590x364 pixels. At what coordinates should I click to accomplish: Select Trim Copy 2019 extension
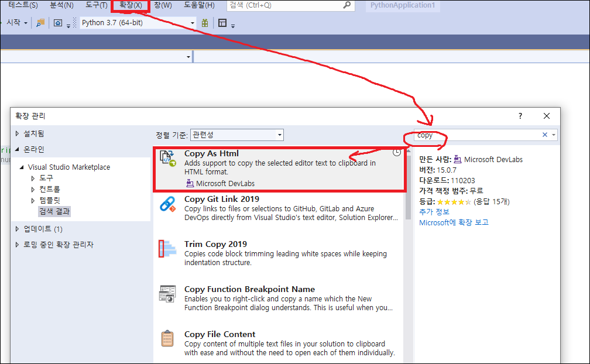(279, 253)
